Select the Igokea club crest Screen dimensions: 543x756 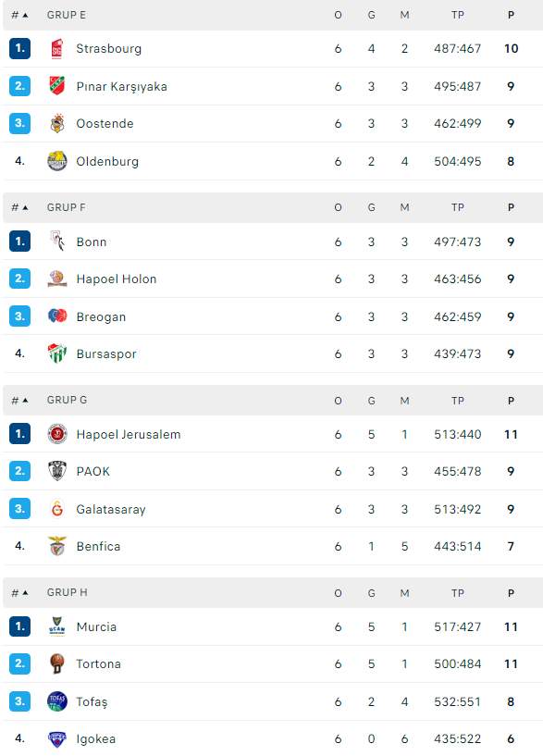(56, 738)
